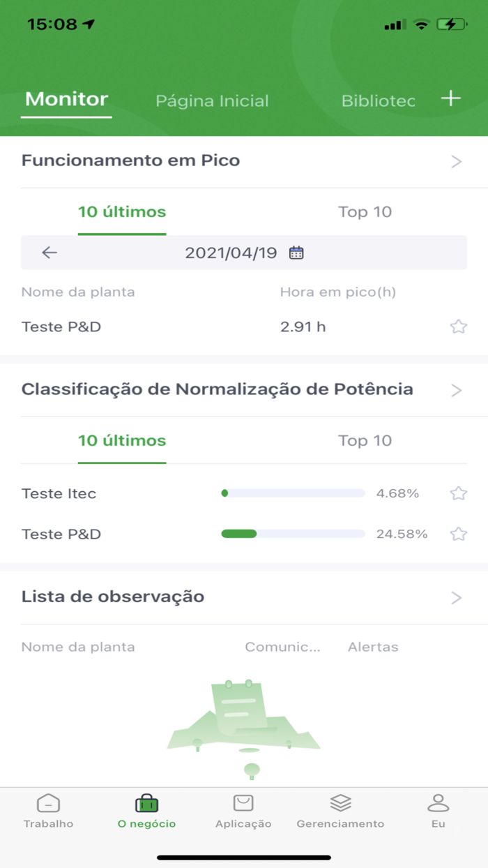
Task: Select Top 10 in peak operation section
Action: click(x=365, y=212)
